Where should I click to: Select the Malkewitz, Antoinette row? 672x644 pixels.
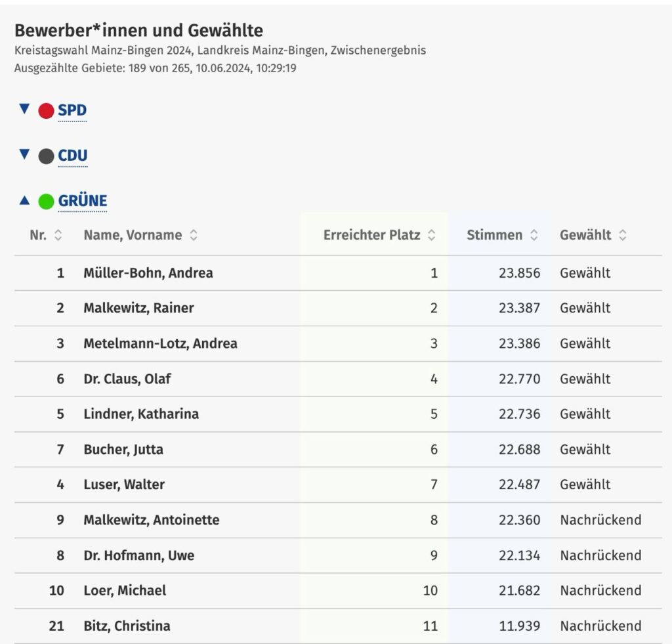click(338, 520)
